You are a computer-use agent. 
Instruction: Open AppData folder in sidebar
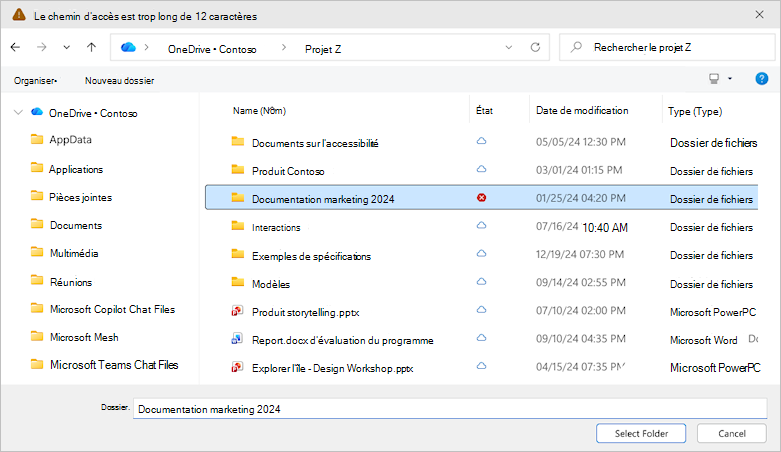pyautogui.click(x=70, y=140)
